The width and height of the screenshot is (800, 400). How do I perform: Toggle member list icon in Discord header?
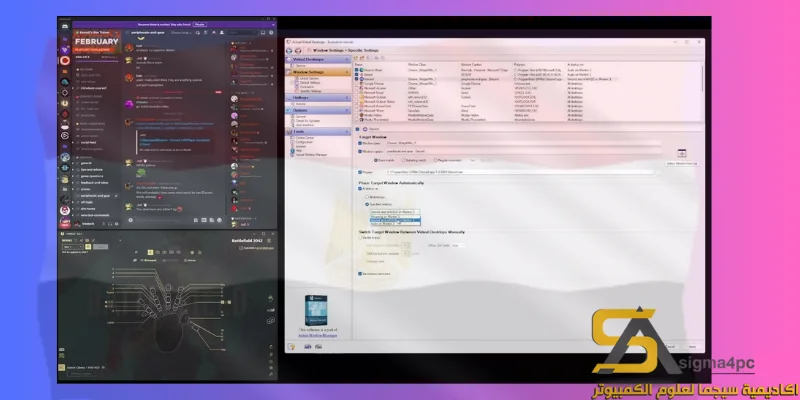click(222, 33)
